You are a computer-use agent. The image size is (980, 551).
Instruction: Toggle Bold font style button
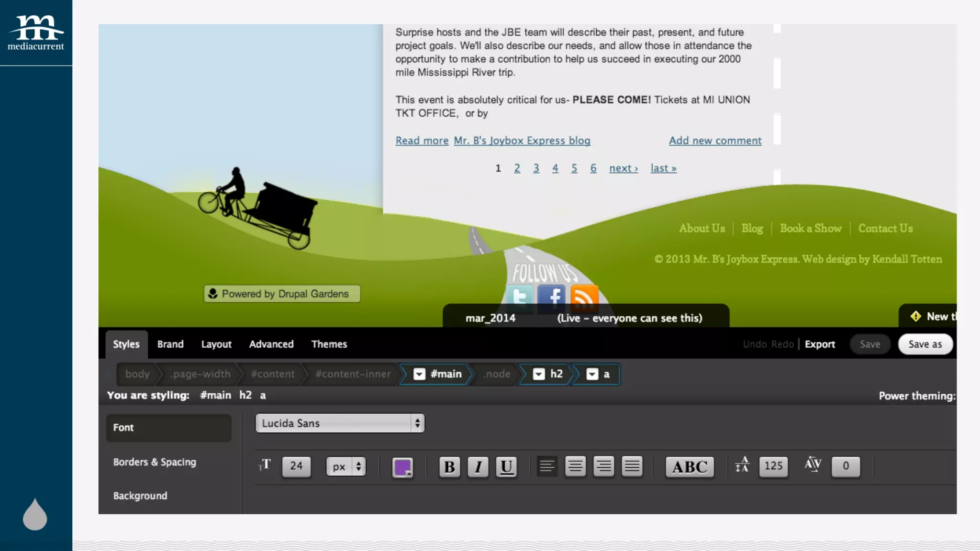click(x=449, y=466)
